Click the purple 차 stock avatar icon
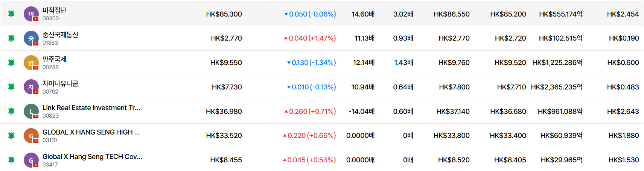This screenshot has height=171, width=644. click(31, 87)
